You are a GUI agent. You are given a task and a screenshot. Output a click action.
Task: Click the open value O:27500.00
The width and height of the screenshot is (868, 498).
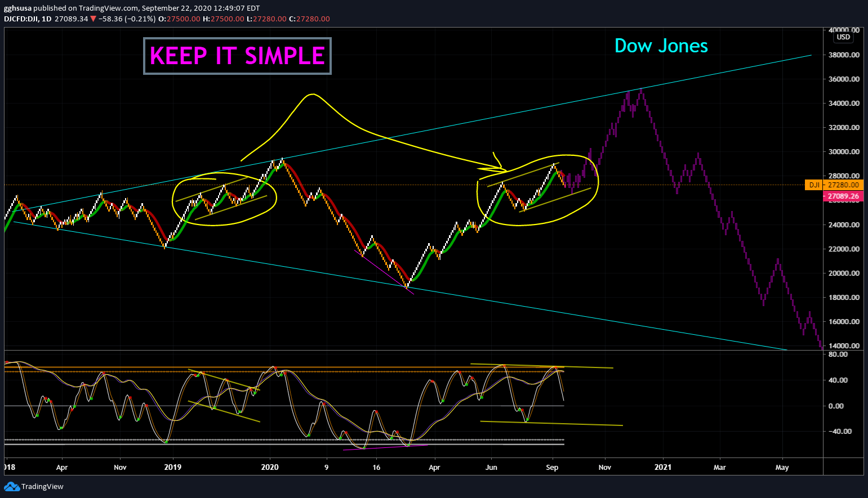(x=179, y=19)
